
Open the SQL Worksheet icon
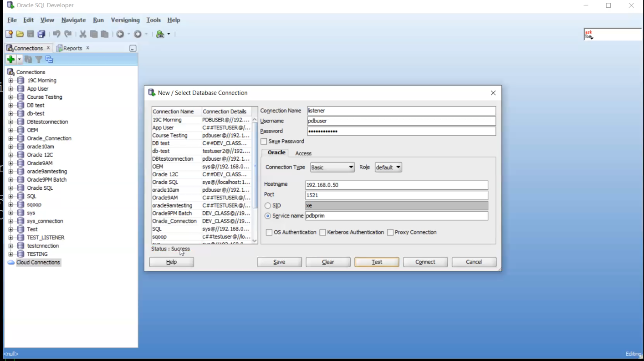click(x=160, y=34)
